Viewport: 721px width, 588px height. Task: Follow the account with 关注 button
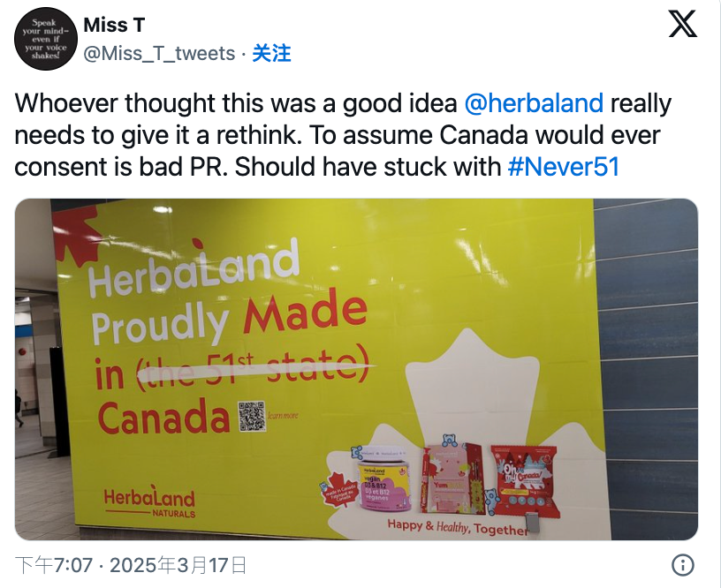pyautogui.click(x=272, y=53)
